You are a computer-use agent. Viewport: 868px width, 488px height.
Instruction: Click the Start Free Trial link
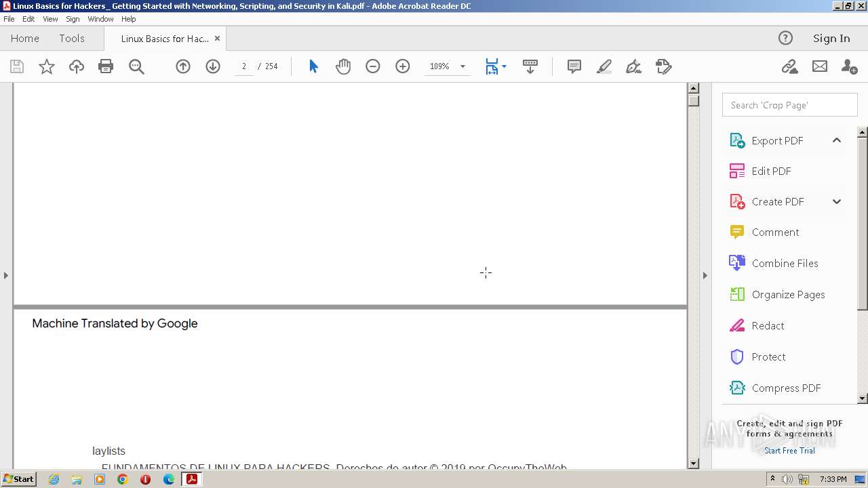pos(789,451)
